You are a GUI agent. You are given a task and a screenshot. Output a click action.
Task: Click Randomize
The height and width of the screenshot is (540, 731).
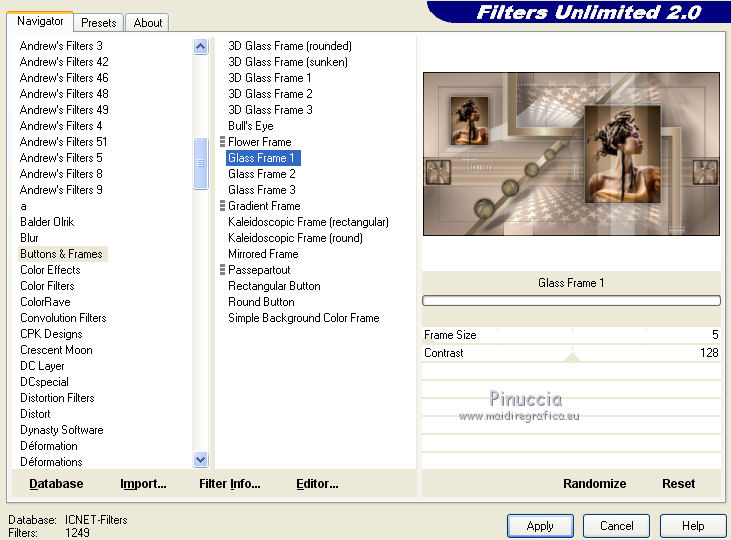(594, 484)
